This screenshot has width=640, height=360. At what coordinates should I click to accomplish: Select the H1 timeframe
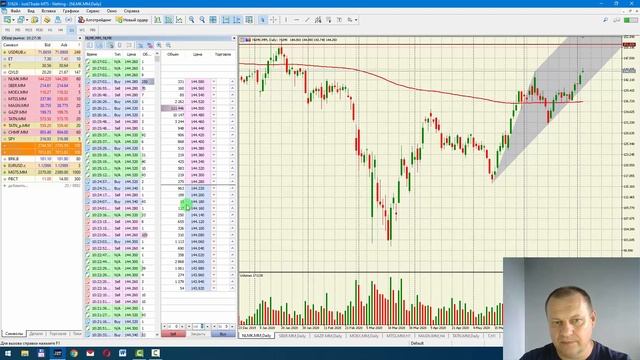point(50,30)
